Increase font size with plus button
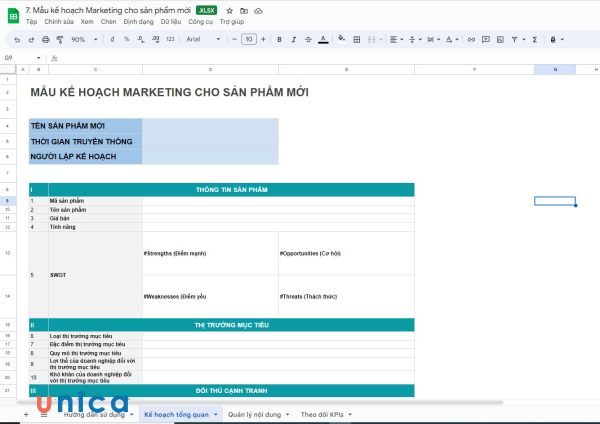The width and height of the screenshot is (600, 424). point(263,39)
